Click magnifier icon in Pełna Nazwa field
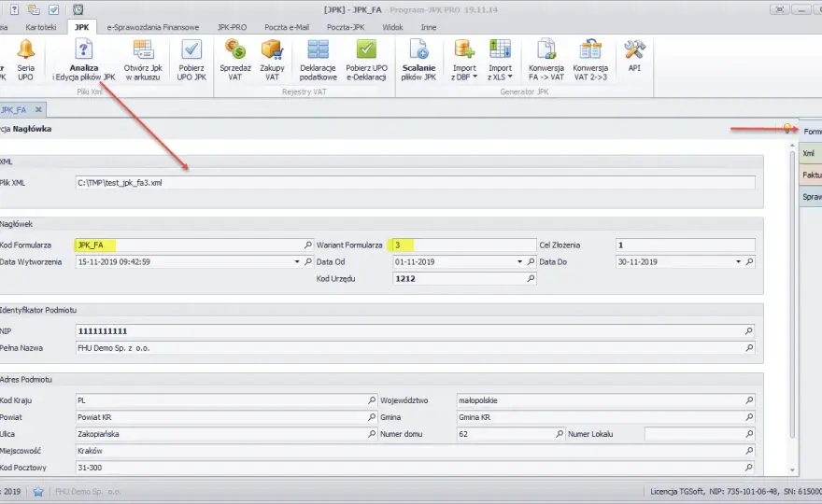This screenshot has width=822, height=504. [x=749, y=347]
